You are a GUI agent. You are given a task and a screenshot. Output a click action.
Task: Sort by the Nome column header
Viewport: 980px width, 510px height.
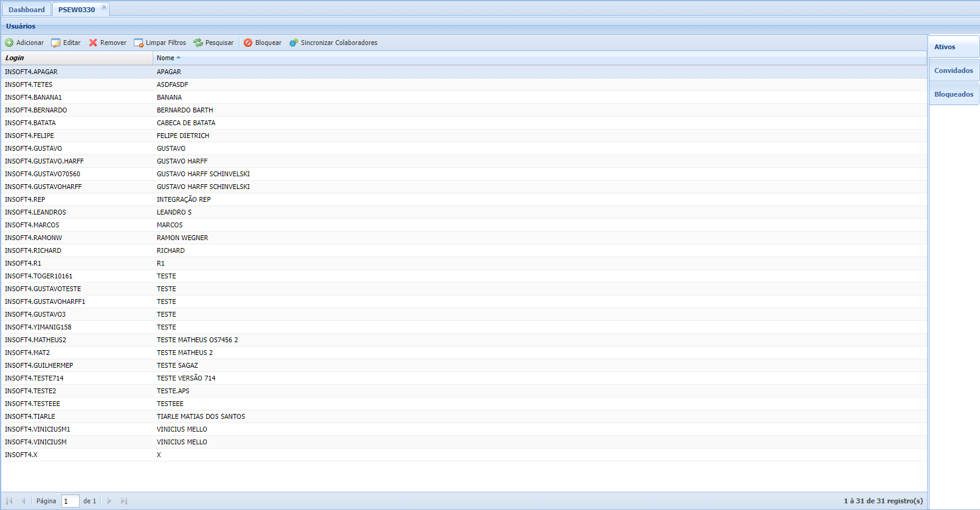540,58
